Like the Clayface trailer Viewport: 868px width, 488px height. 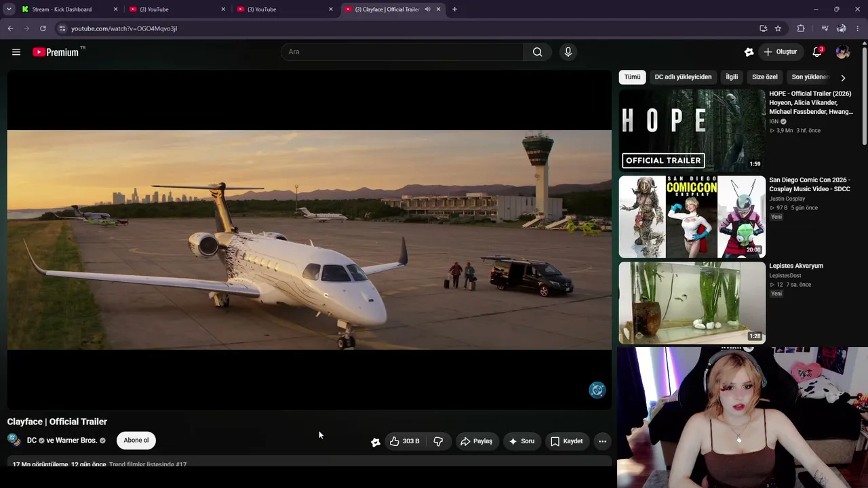point(404,441)
